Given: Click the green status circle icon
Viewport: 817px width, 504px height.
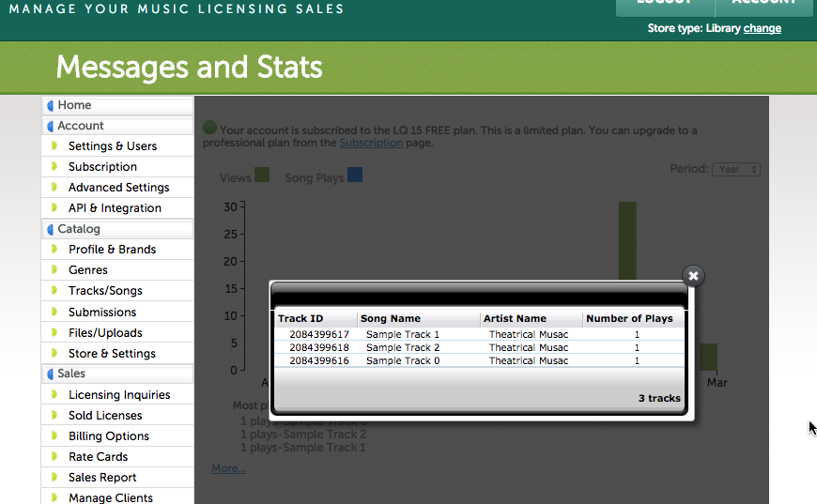Looking at the screenshot, I should click(x=209, y=128).
